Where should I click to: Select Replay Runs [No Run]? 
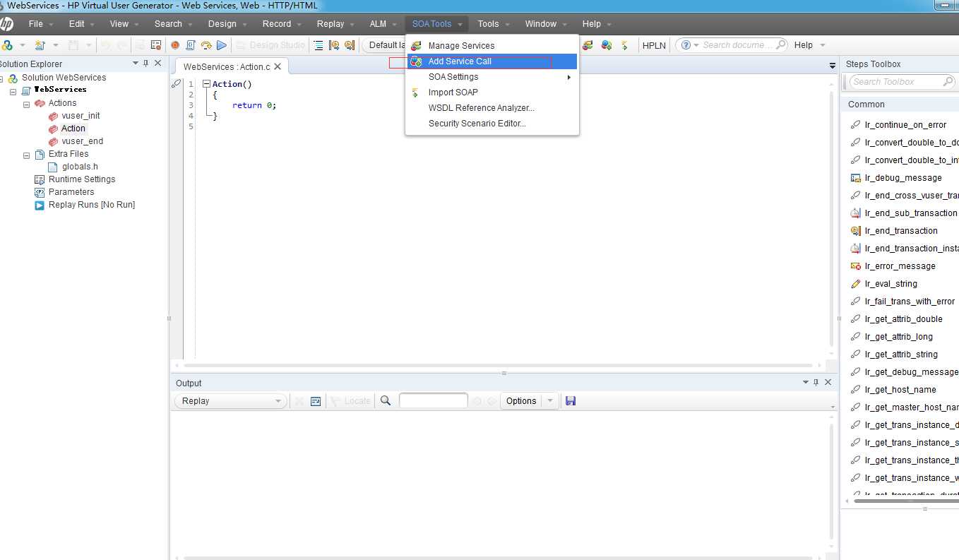click(92, 205)
